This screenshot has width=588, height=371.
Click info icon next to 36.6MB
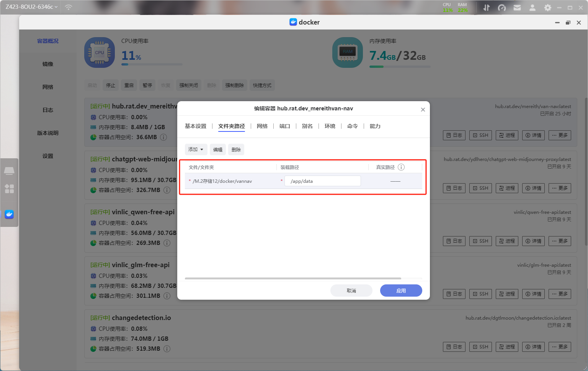click(x=163, y=137)
